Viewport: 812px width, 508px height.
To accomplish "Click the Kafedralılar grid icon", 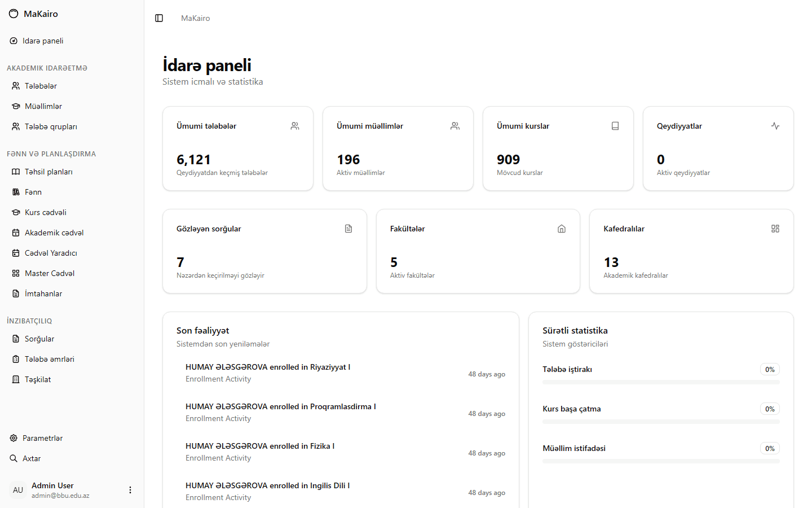I will coord(775,229).
